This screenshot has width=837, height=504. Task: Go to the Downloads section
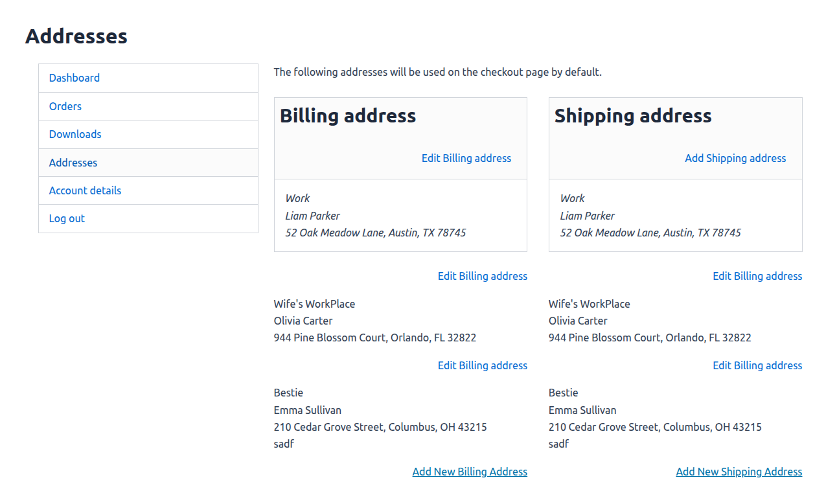click(75, 134)
